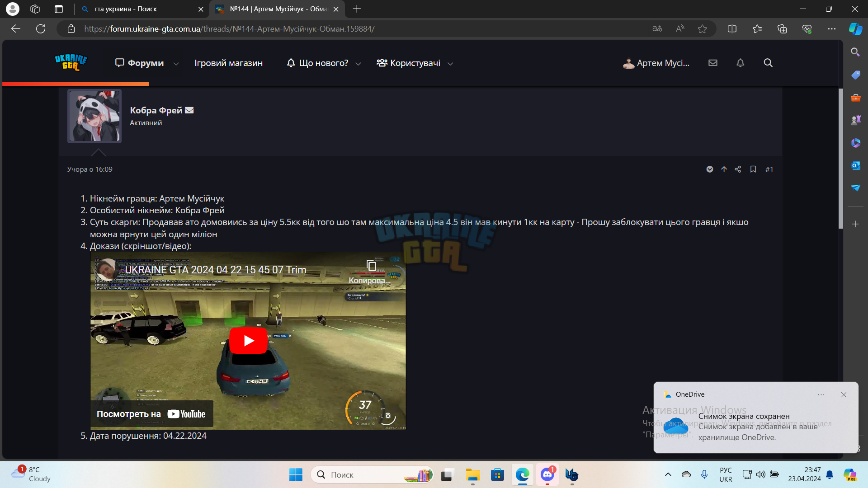Open the post options circle-chevron icon

coord(710,169)
